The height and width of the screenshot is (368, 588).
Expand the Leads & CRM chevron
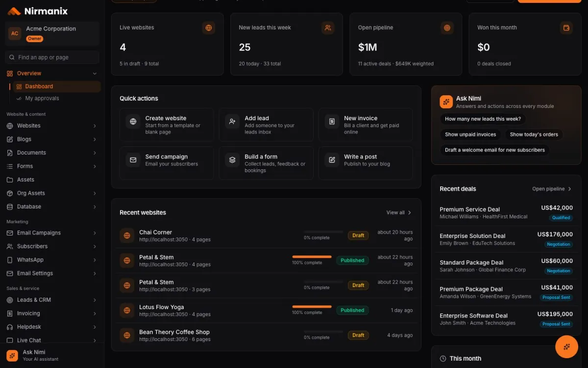click(95, 300)
